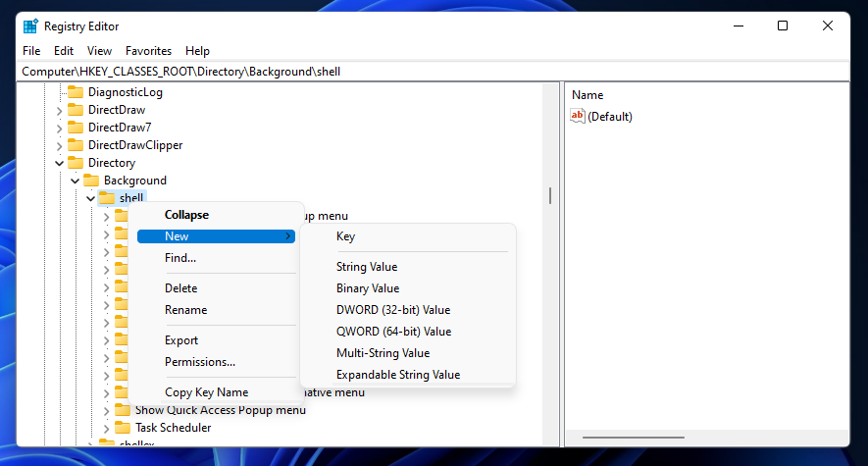The width and height of the screenshot is (868, 466).
Task: Click the DirectDrawClipper folder icon
Action: click(76, 145)
